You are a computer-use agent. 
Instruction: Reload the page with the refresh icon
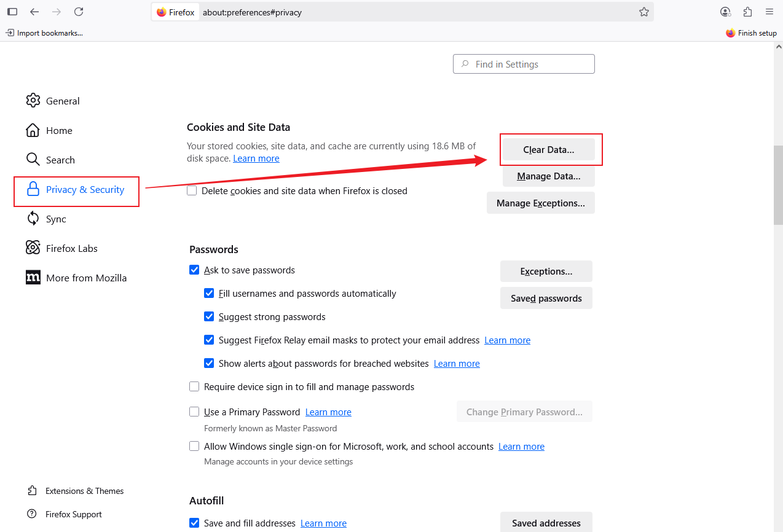pos(79,12)
